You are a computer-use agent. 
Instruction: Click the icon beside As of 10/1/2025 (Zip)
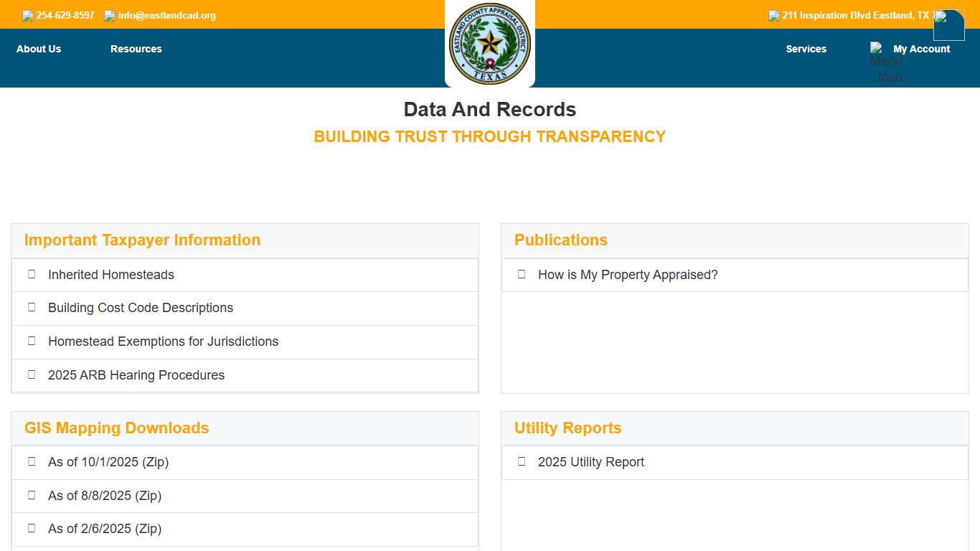tap(31, 461)
